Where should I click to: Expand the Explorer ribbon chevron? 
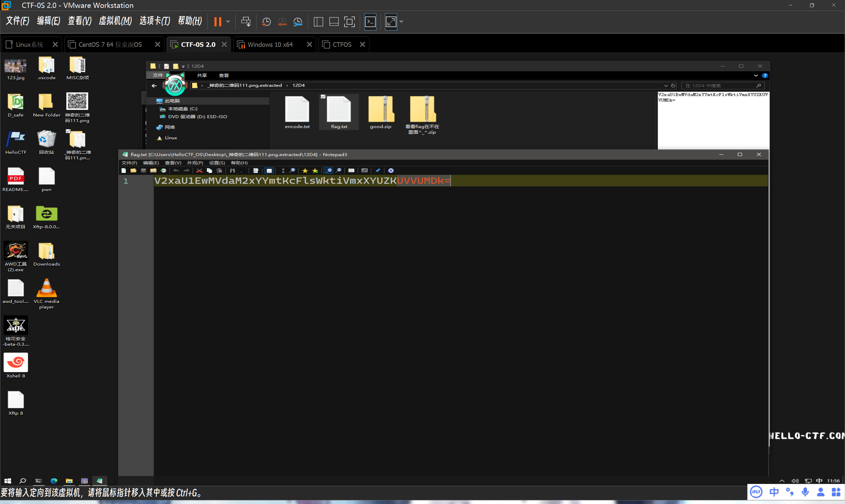(756, 76)
